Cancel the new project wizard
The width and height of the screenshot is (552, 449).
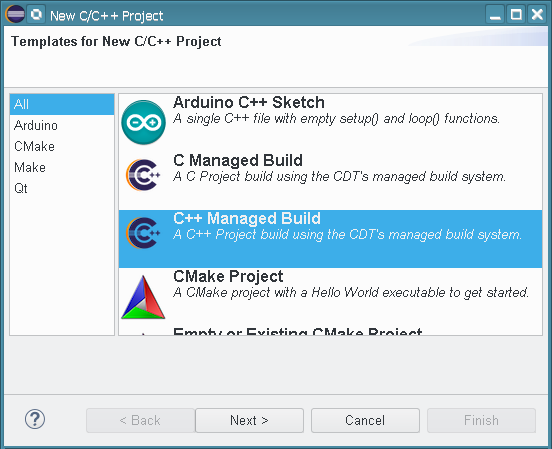[x=365, y=420]
